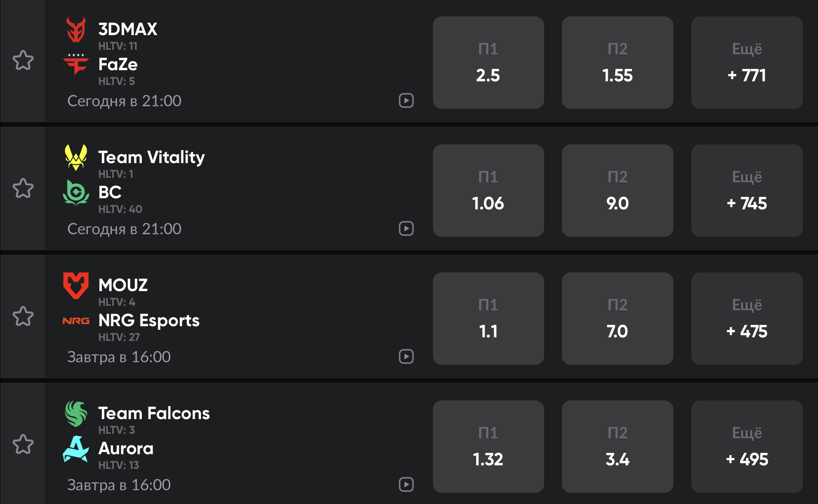This screenshot has height=504, width=818.
Task: Favorite the 3DMAX vs FaZe match star
Action: (23, 60)
